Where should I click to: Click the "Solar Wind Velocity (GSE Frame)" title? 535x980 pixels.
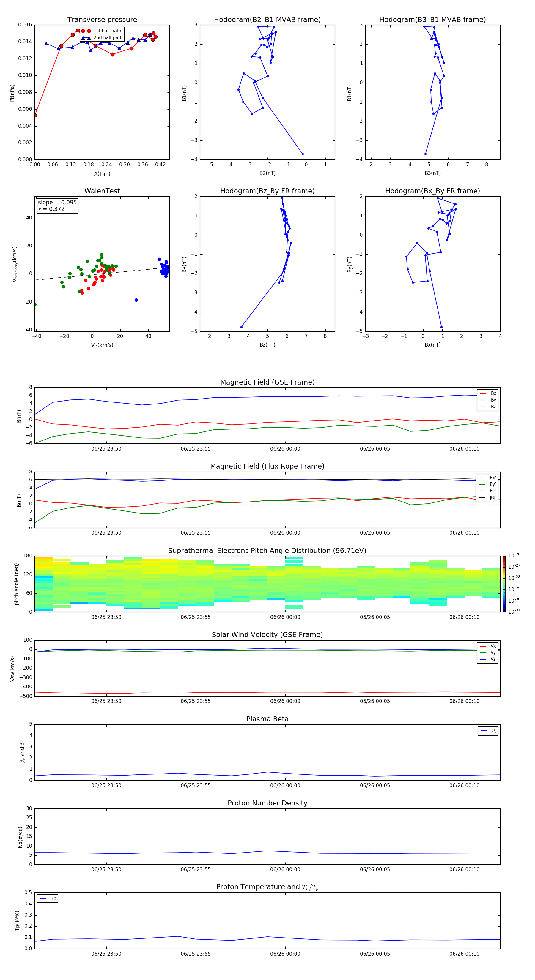pyautogui.click(x=267, y=635)
